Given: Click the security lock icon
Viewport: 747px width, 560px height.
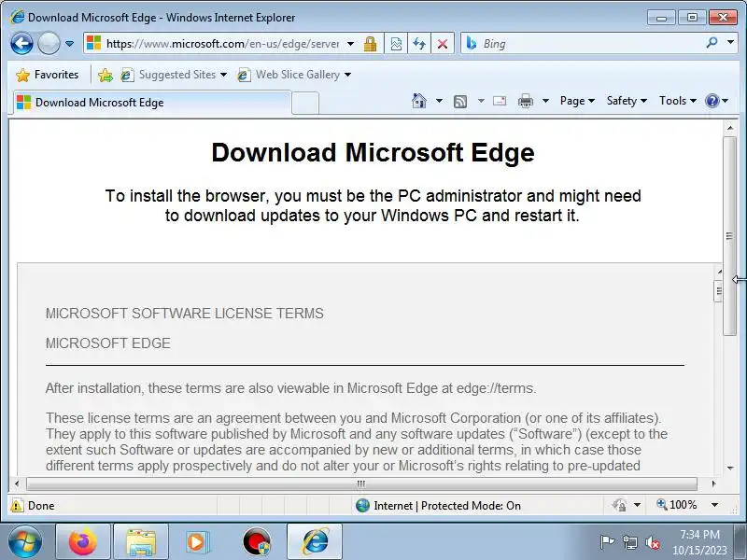Looking at the screenshot, I should click(370, 44).
